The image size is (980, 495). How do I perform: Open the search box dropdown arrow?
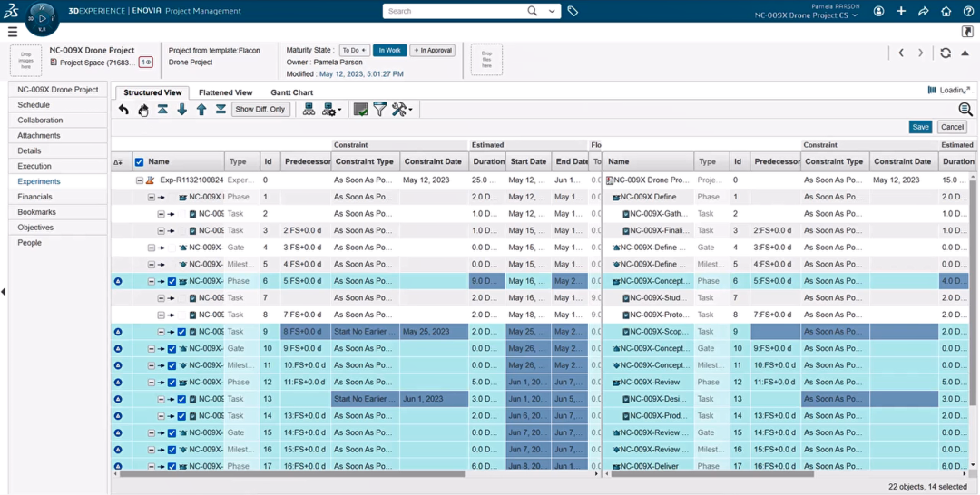click(x=552, y=11)
